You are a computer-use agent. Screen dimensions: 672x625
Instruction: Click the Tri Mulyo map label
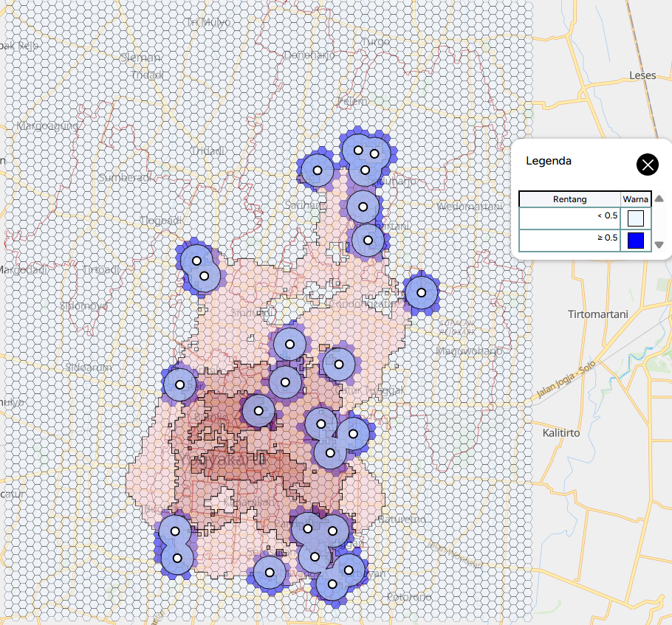coord(208,22)
